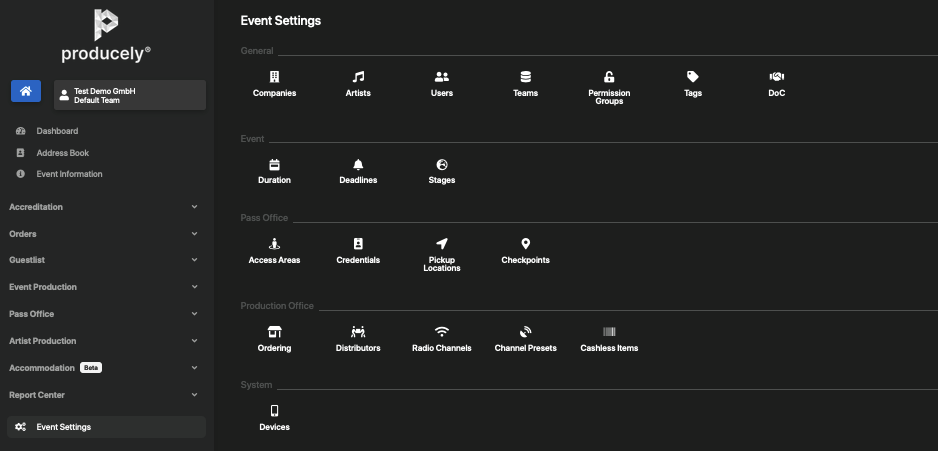Go to Dashboard in sidebar
This screenshot has width=938, height=451.
click(x=57, y=131)
